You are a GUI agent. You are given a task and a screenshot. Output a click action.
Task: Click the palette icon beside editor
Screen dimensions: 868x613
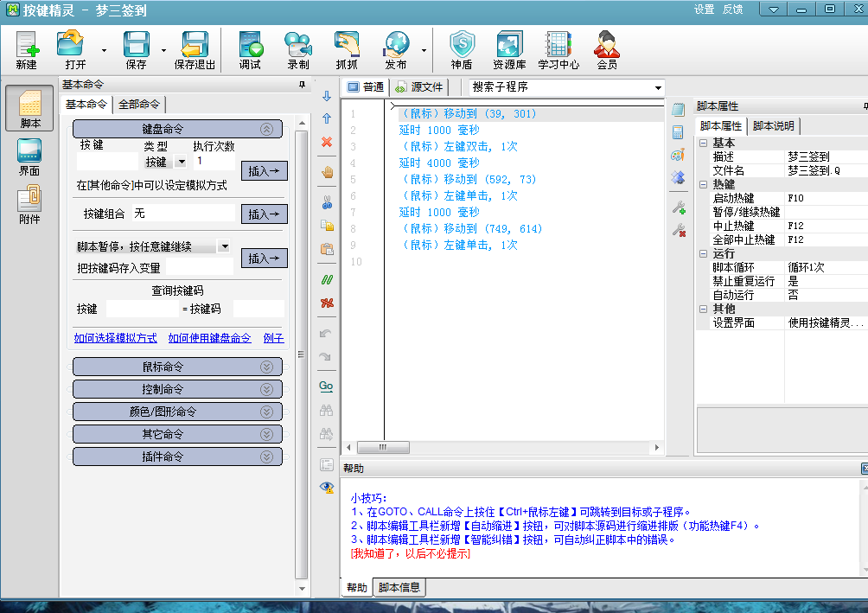678,155
